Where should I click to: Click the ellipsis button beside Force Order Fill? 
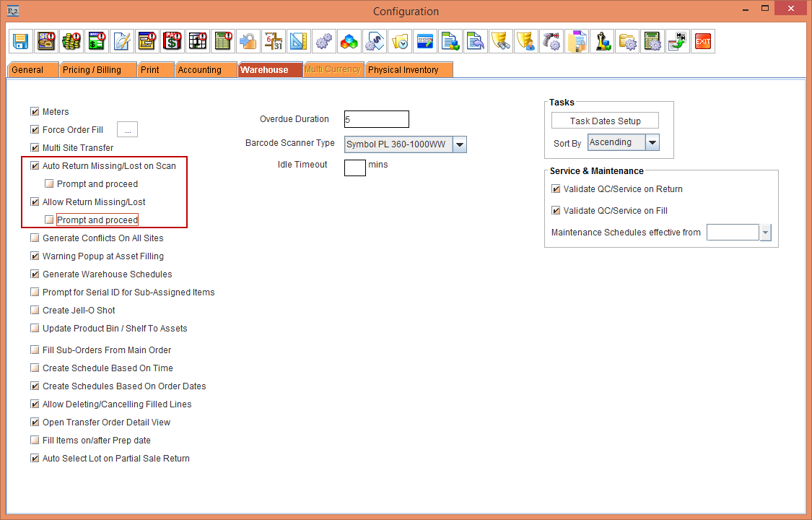[x=127, y=129]
